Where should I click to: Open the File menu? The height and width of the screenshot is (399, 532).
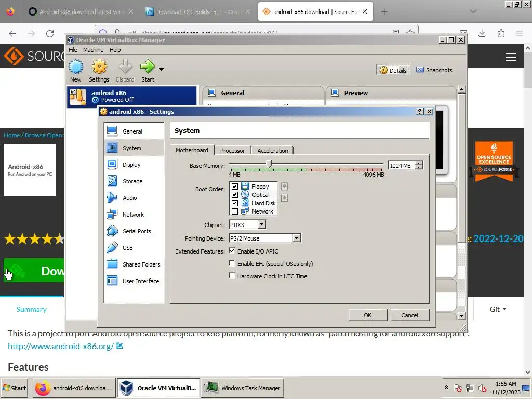click(x=73, y=50)
